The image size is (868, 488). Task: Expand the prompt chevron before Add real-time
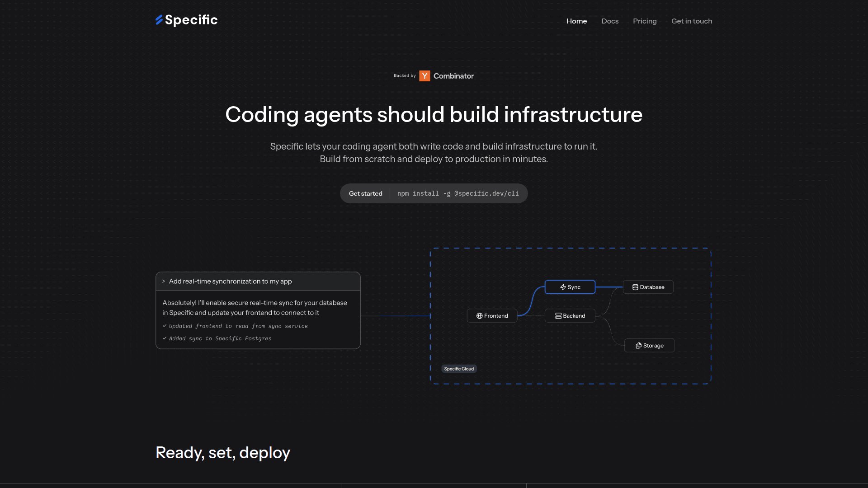pyautogui.click(x=164, y=282)
